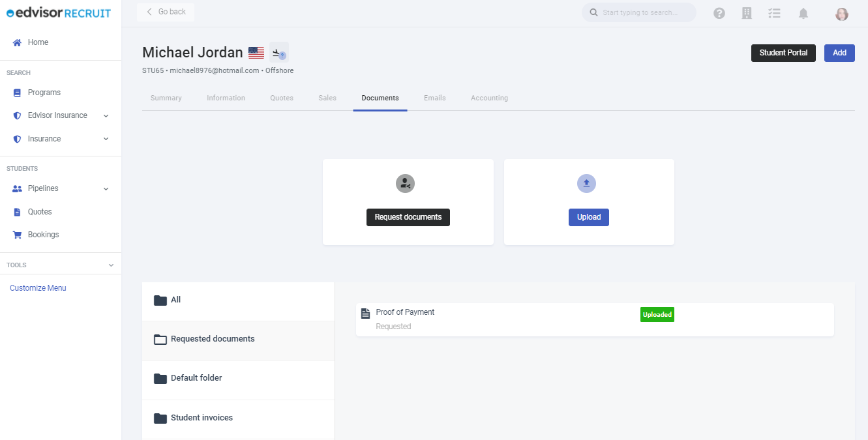Click the building icon in top bar
This screenshot has height=440, width=868.
(x=747, y=13)
